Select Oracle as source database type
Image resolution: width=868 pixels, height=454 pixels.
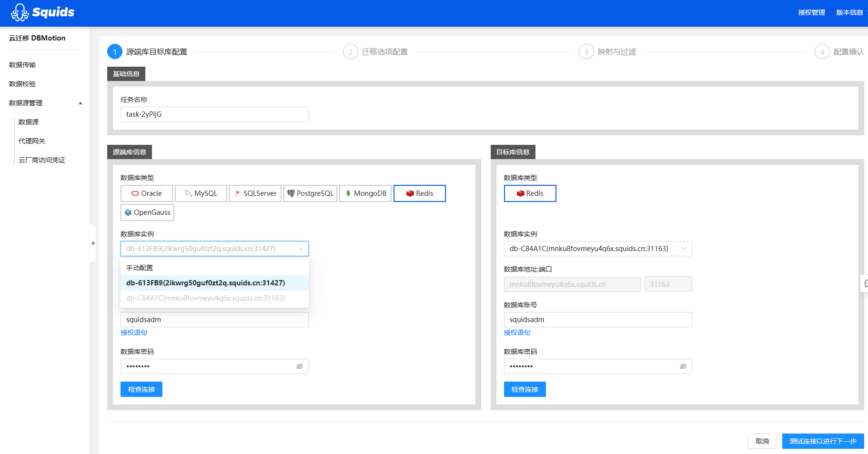pos(147,193)
